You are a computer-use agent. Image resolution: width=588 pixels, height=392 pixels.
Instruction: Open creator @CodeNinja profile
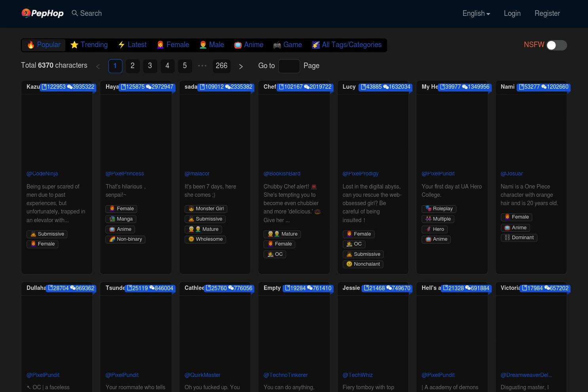click(x=42, y=173)
